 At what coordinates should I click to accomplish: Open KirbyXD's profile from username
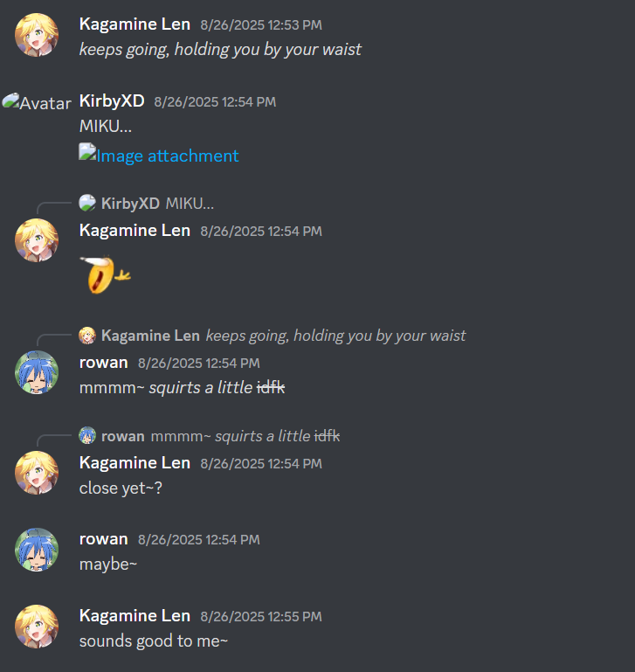[x=112, y=101]
